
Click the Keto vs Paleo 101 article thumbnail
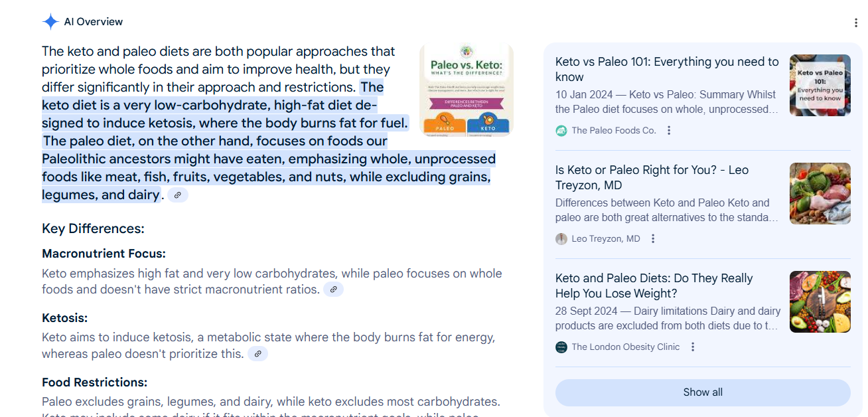coord(820,85)
